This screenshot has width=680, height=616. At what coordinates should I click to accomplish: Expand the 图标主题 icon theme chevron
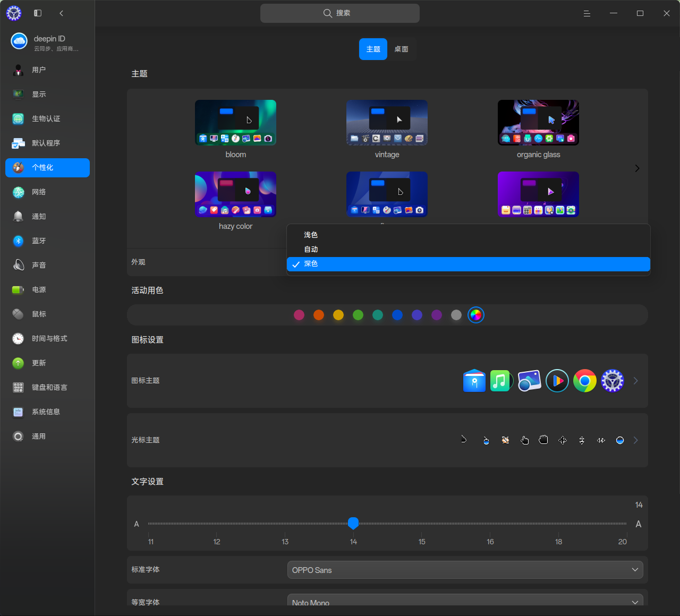click(636, 381)
